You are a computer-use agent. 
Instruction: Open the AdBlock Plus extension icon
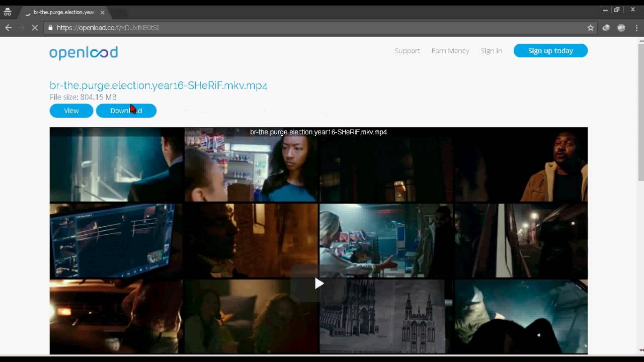tap(621, 28)
